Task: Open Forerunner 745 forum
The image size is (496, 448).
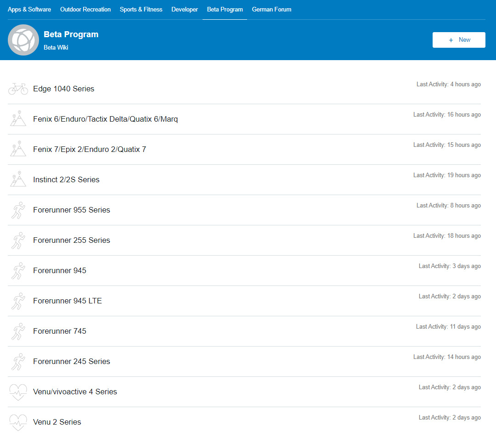Action: (x=59, y=331)
